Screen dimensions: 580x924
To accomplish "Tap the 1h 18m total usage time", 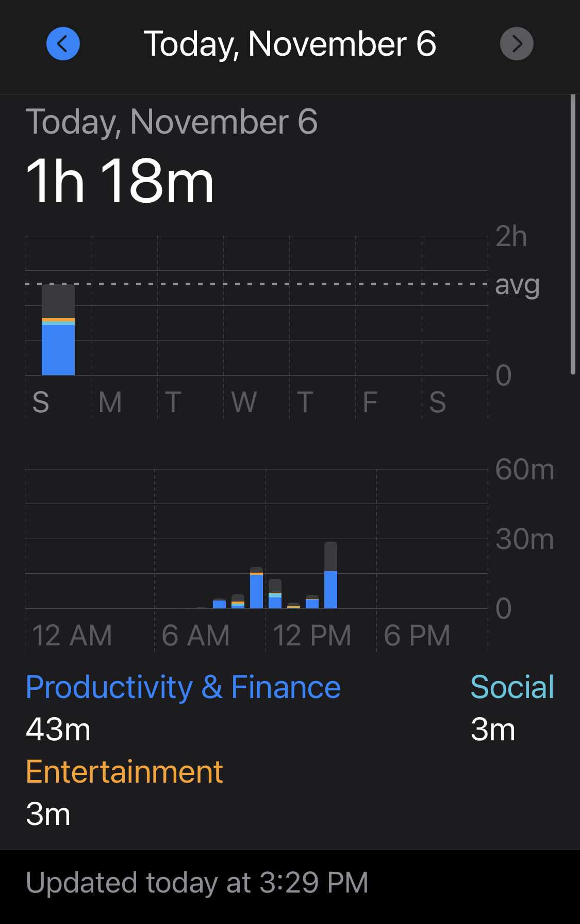I will [x=120, y=181].
